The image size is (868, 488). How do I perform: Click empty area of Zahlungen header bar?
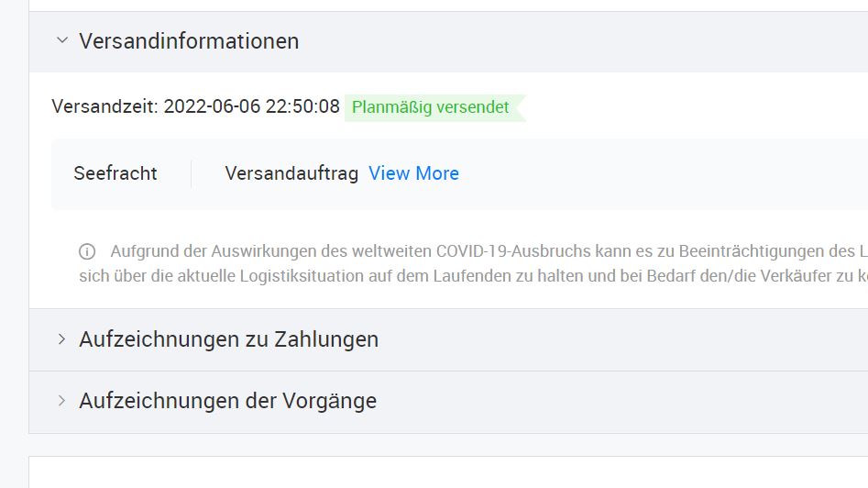[620, 339]
